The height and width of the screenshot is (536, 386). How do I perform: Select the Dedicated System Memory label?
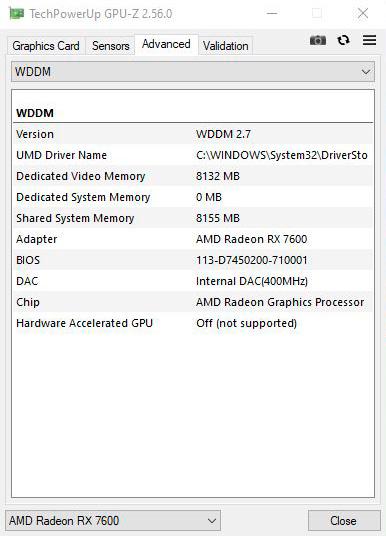[x=83, y=197]
